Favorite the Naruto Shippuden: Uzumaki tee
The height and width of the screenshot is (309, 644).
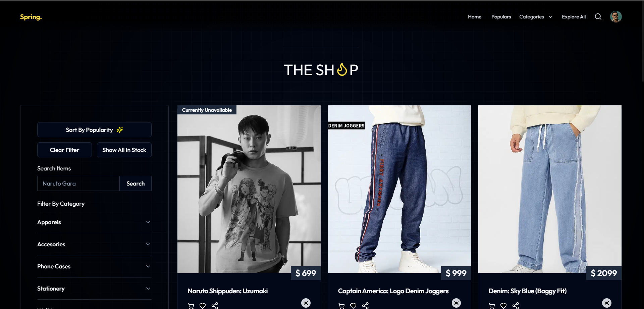[x=203, y=306]
